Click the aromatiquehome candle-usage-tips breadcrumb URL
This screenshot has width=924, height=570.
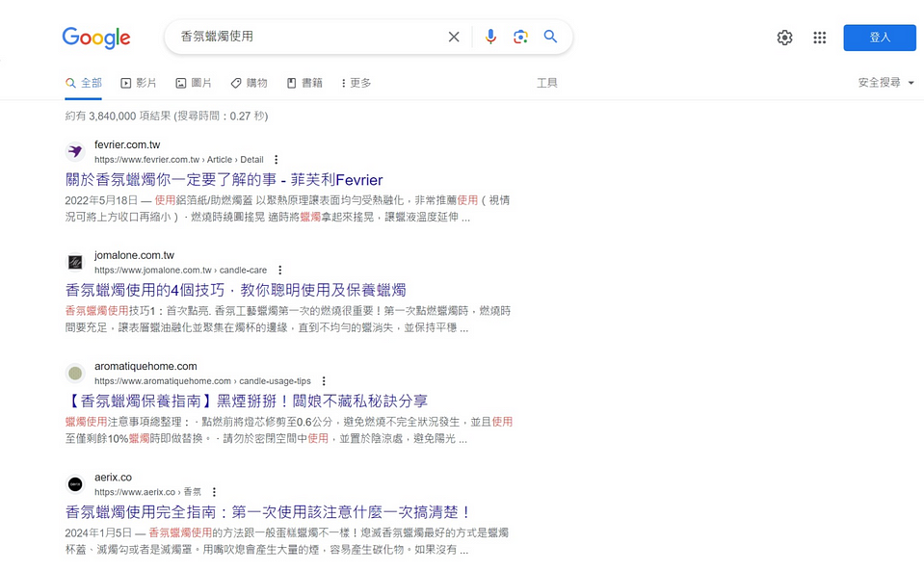tap(202, 381)
